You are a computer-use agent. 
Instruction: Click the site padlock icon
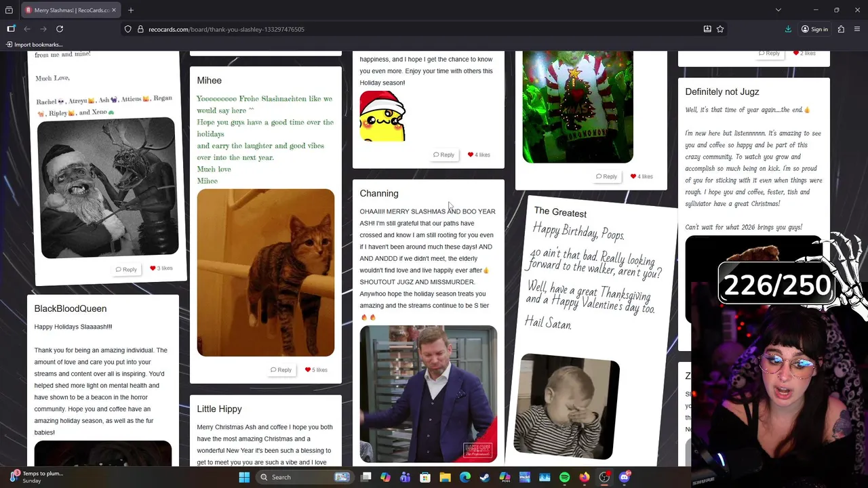point(141,29)
